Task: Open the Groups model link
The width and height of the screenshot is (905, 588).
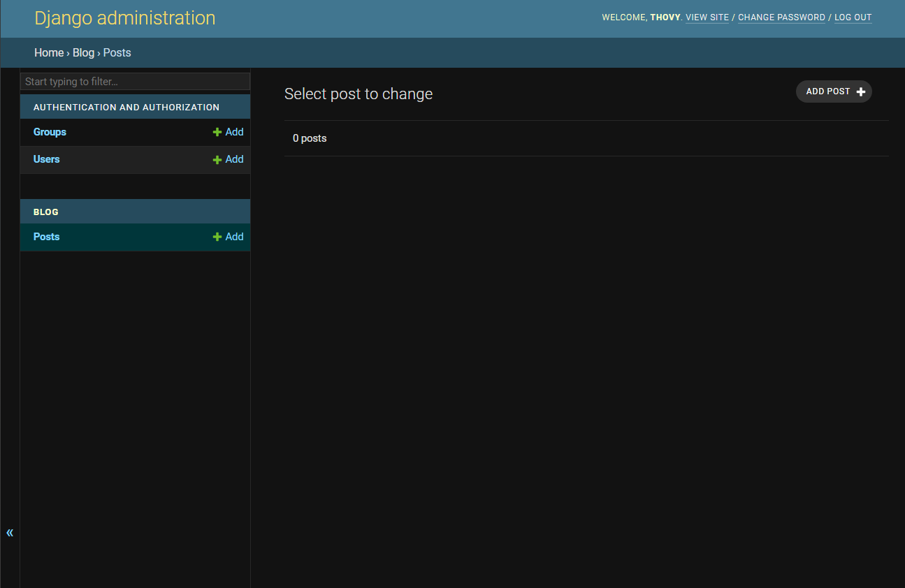Action: click(50, 132)
